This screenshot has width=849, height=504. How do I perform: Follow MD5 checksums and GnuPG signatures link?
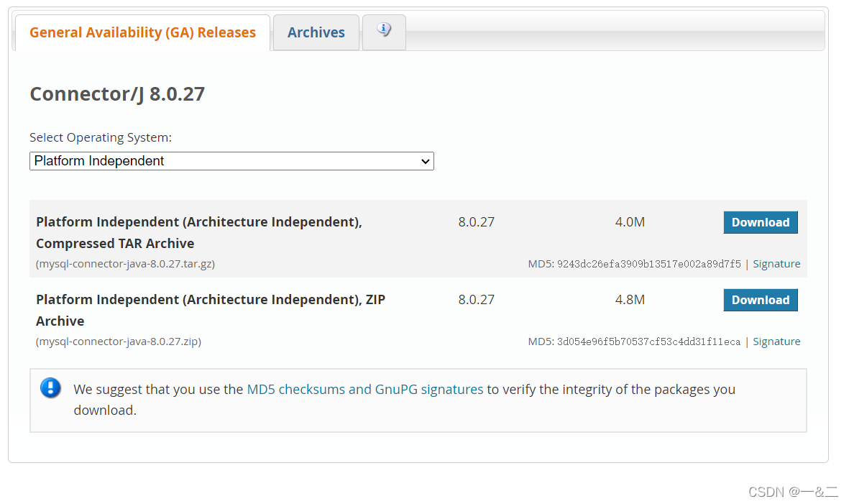click(365, 389)
